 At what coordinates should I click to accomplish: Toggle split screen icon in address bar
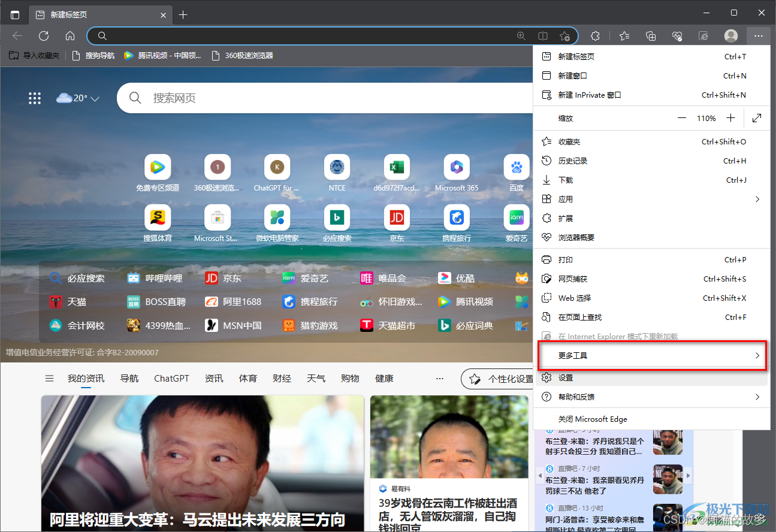coord(542,36)
